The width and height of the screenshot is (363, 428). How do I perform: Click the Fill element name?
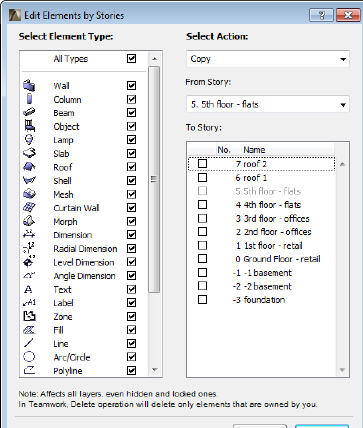tap(58, 330)
